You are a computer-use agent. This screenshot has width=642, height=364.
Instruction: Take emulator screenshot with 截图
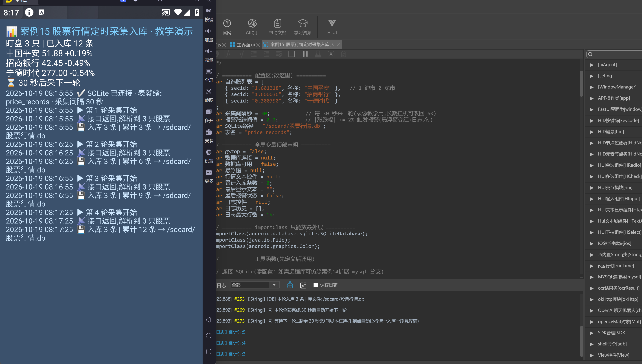209,95
